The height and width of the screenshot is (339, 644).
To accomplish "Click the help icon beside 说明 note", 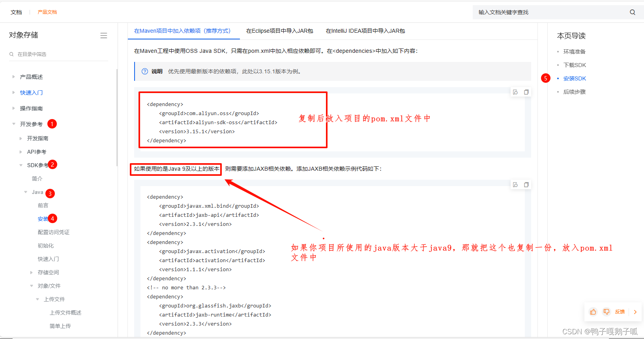I will click(145, 71).
